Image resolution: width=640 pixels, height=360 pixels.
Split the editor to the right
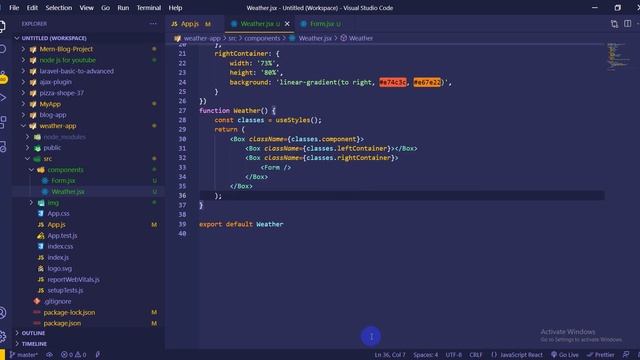(x=627, y=24)
